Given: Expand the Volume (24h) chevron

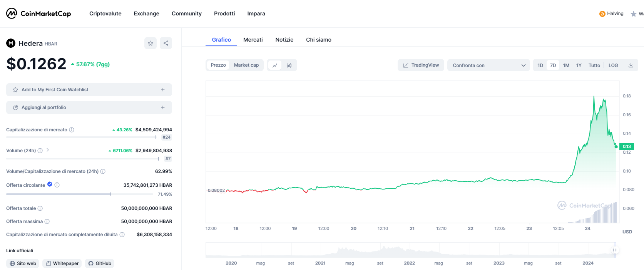Looking at the screenshot, I should (x=48, y=150).
